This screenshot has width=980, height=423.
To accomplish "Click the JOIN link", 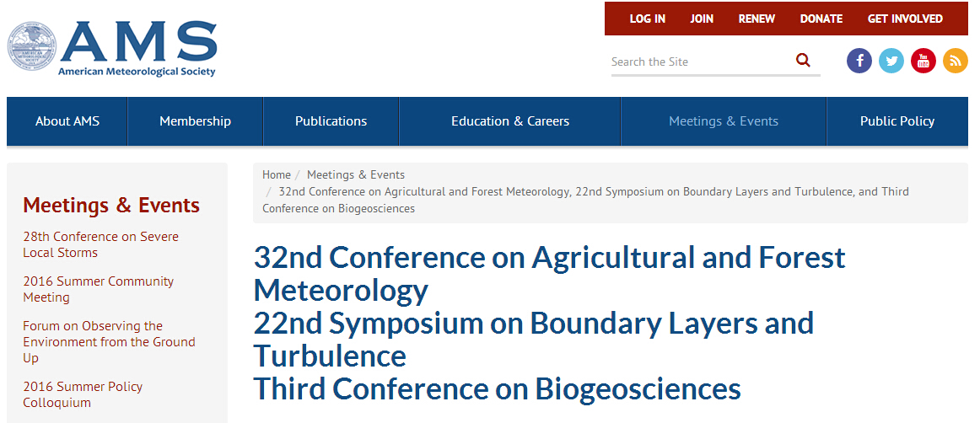I will (702, 19).
